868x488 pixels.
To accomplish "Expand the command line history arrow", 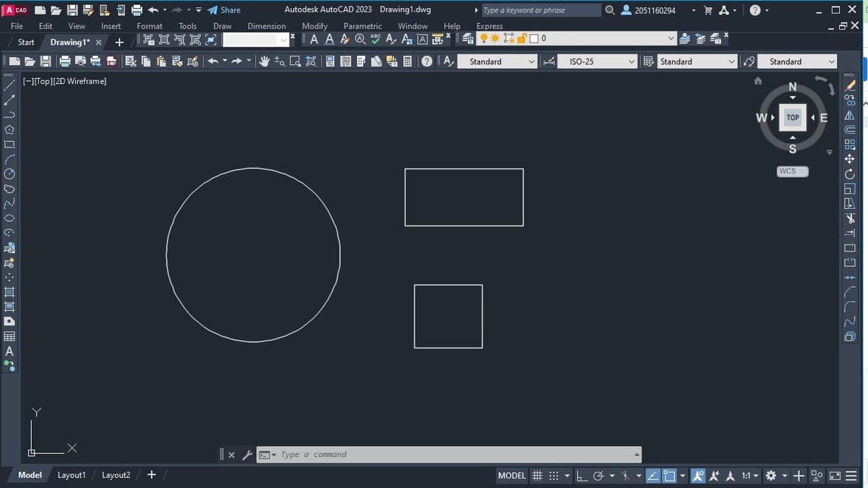I will point(637,455).
